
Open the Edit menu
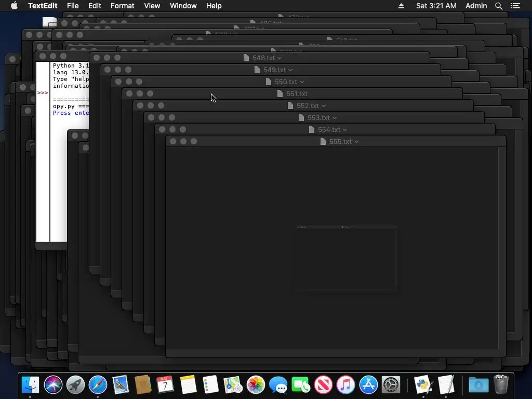pyautogui.click(x=95, y=6)
